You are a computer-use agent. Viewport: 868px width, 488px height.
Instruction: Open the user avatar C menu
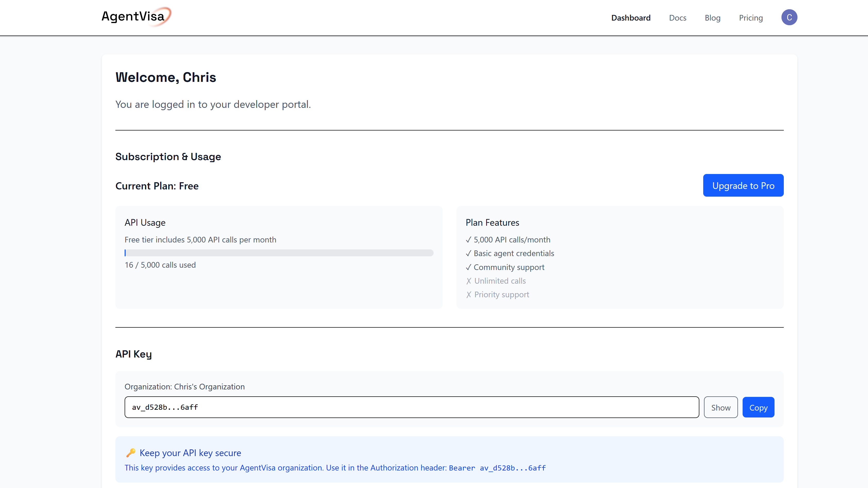(789, 18)
